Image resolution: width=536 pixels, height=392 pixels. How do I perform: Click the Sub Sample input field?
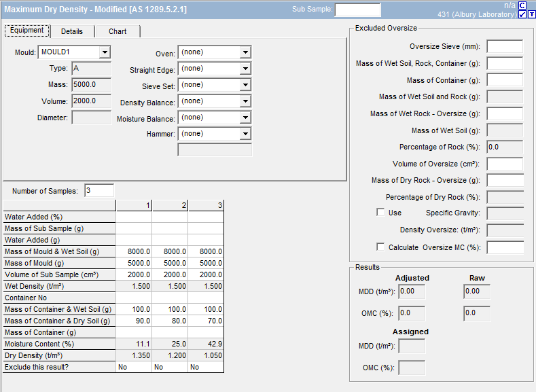point(357,10)
